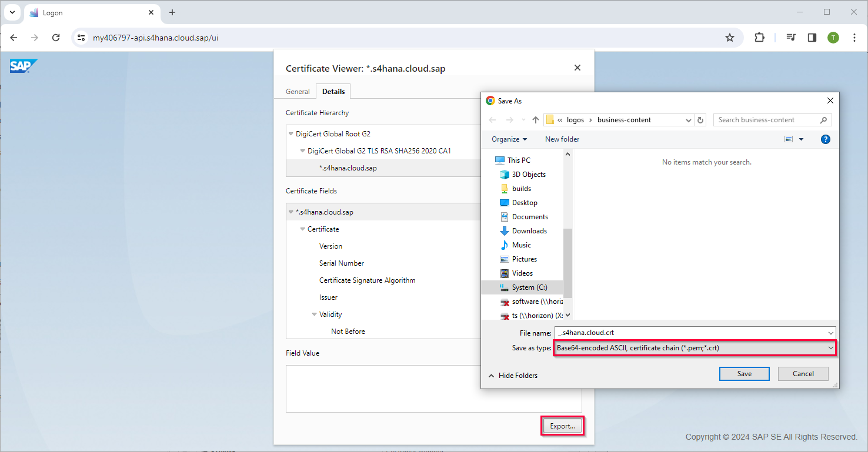Click Save As up-folder arrow

(x=536, y=120)
